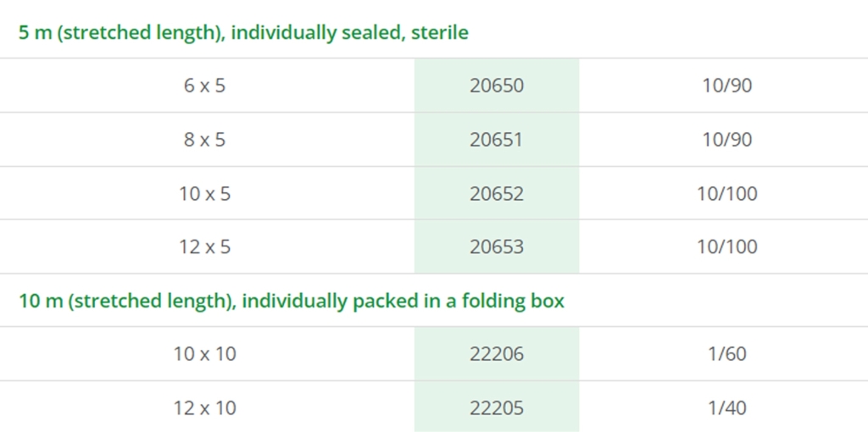The height and width of the screenshot is (432, 868).
Task: Click the 10/100 cell in the 10 x 5 row
Action: click(726, 194)
